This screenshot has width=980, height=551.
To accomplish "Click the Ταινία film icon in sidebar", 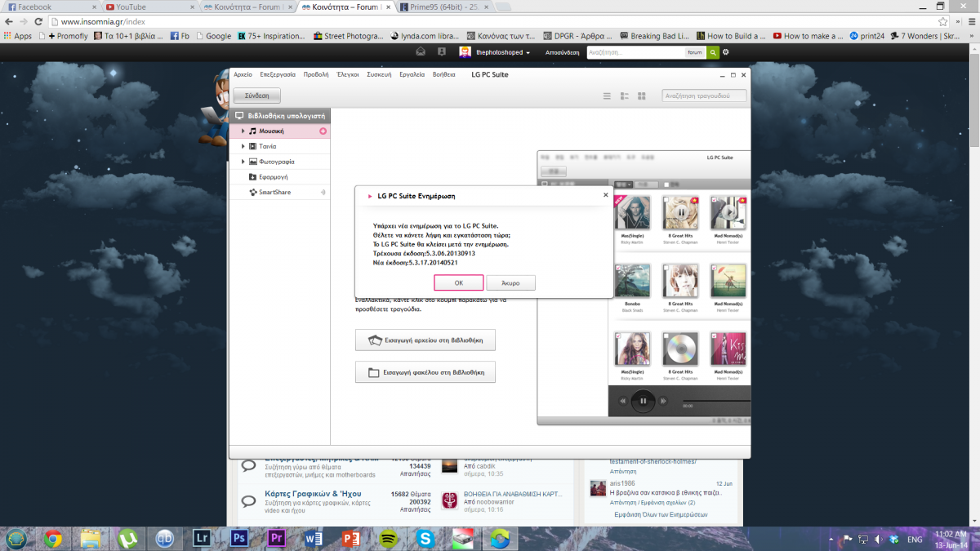I will tap(253, 146).
